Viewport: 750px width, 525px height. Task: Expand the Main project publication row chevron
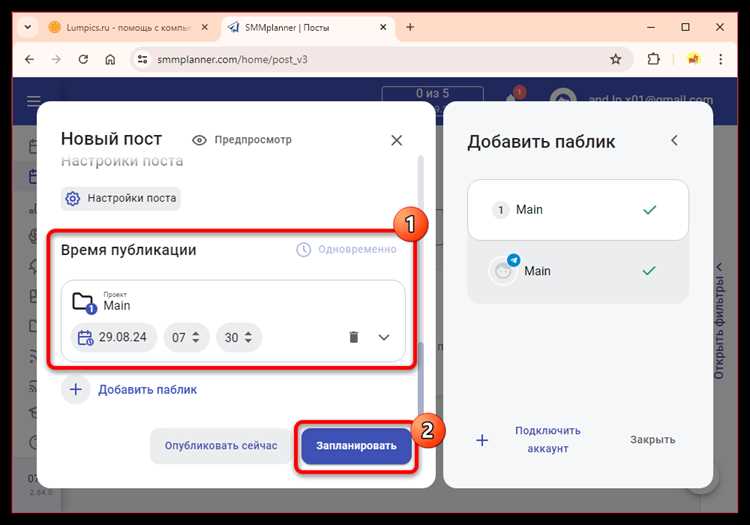pos(384,337)
